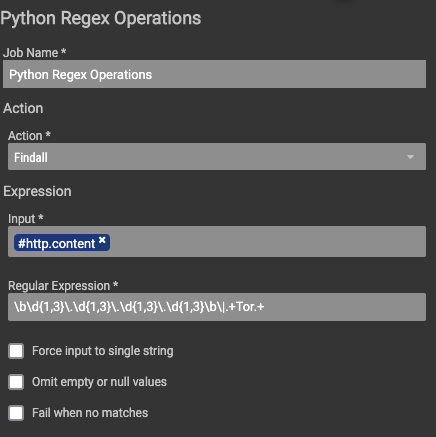The width and height of the screenshot is (436, 437).
Task: Select the 'Job Name *' field label
Action: click(x=35, y=53)
